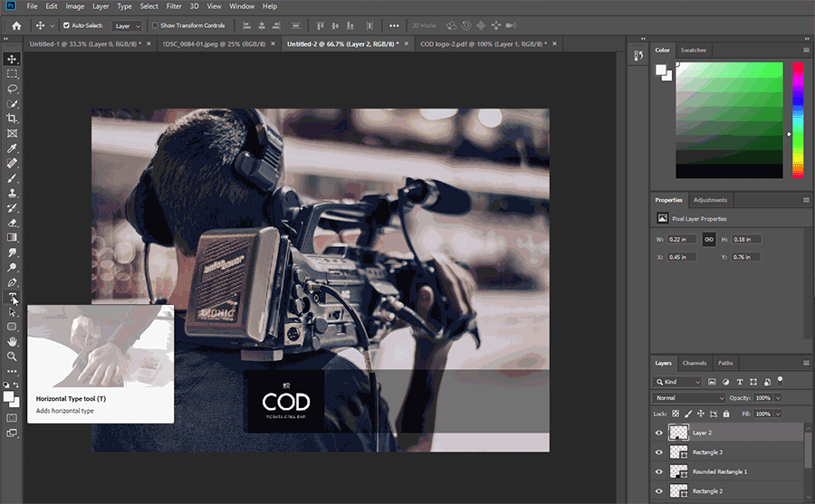The width and height of the screenshot is (815, 504).
Task: Click the width field showing 0.22 in
Action: [681, 240]
